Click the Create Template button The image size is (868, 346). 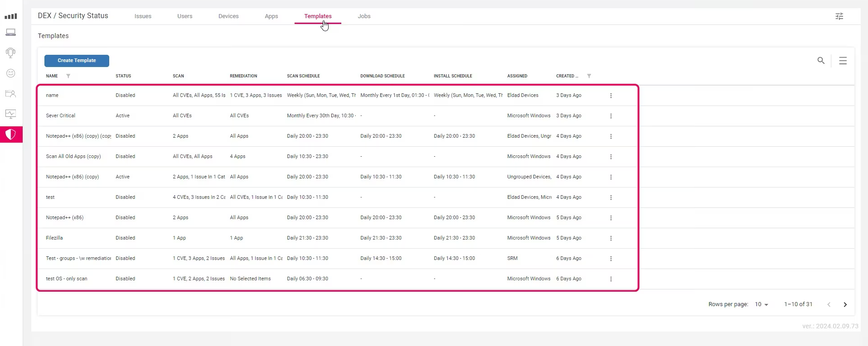pos(77,61)
